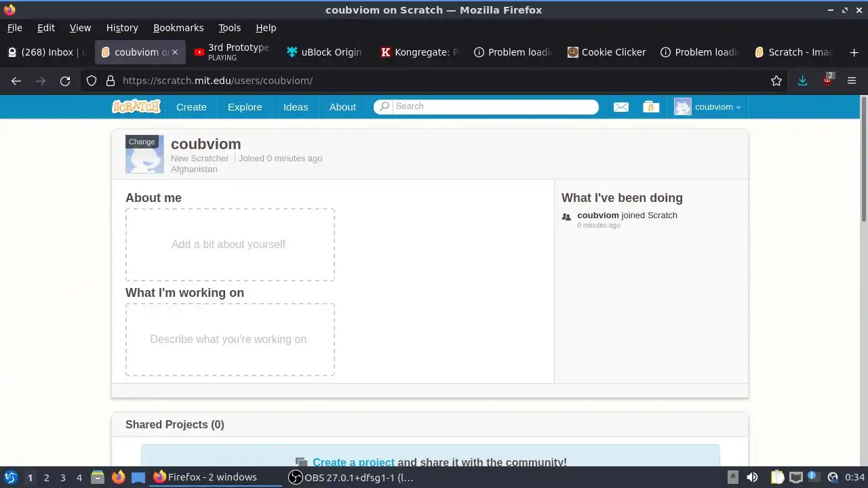Screen dimensions: 868x488
Task: Click the 'Shared Projects (0)' heading
Action: coord(175,424)
